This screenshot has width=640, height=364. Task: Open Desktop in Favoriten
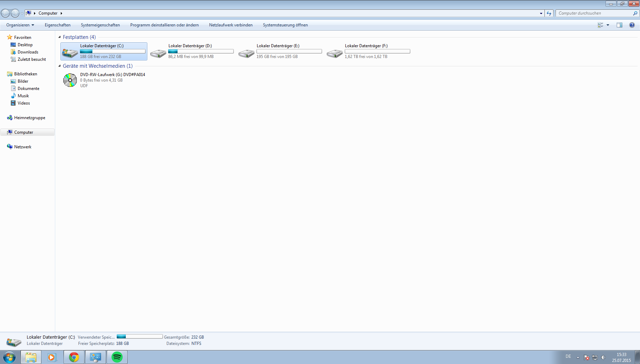(x=25, y=45)
